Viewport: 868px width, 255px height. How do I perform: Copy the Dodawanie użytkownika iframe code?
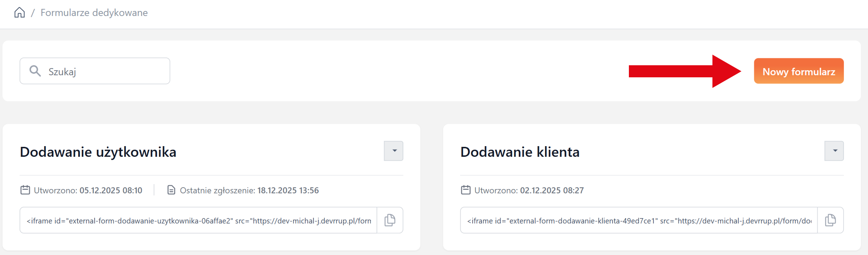[390, 220]
